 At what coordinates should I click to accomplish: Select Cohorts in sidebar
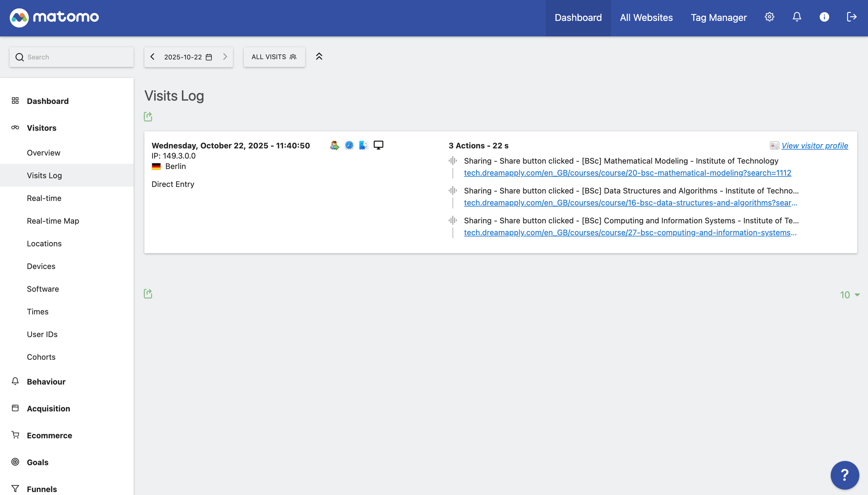point(41,357)
